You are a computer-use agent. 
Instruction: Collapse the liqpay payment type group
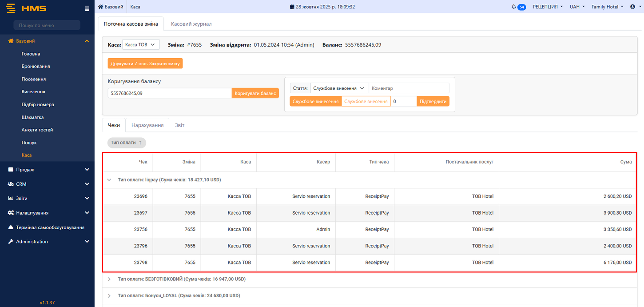109,180
